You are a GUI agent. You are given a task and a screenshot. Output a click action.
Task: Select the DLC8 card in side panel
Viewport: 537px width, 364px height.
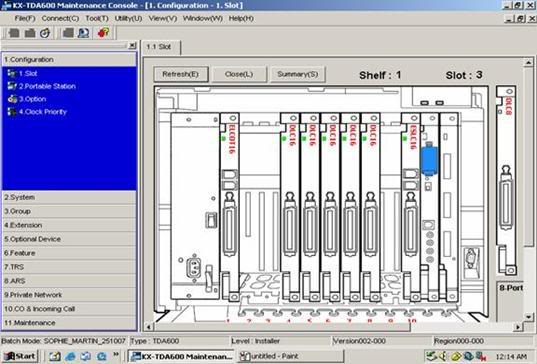tap(506, 180)
